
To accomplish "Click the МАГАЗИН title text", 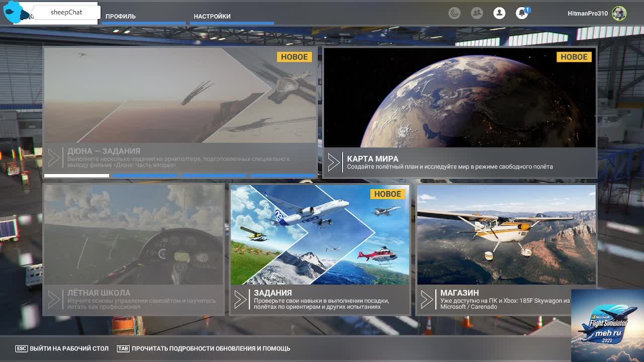I will [x=459, y=293].
